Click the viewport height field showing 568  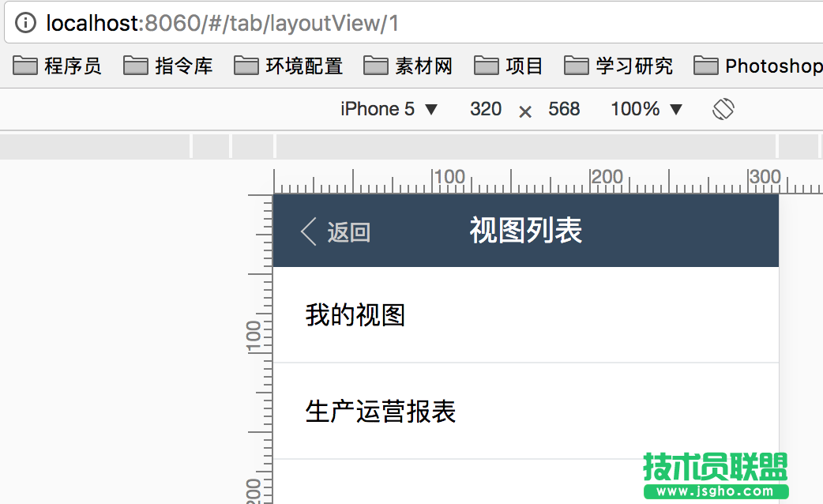click(564, 109)
